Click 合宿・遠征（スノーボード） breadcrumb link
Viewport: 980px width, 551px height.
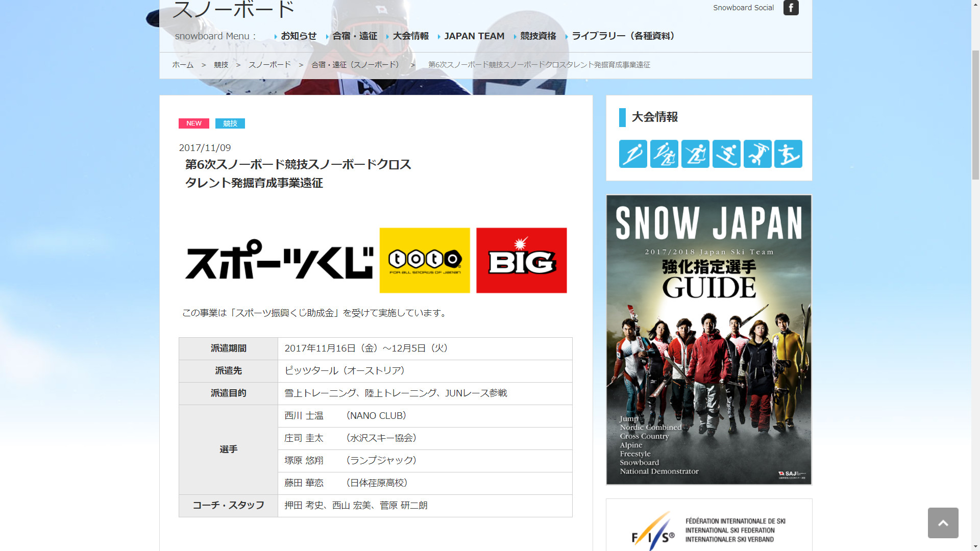(x=357, y=65)
